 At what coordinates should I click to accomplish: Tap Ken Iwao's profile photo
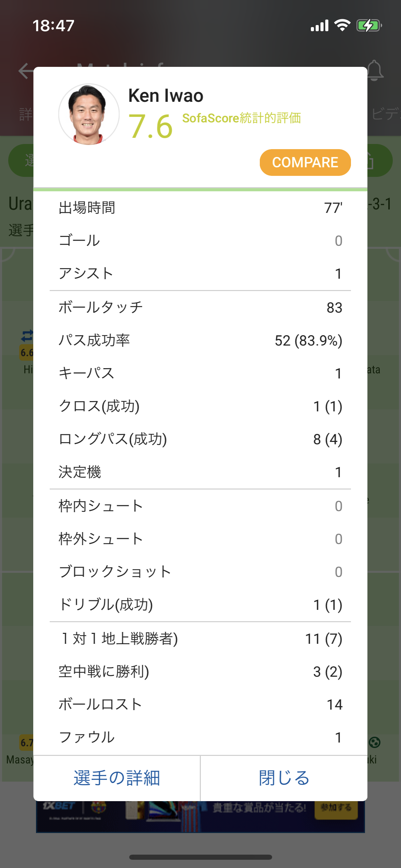[89, 114]
